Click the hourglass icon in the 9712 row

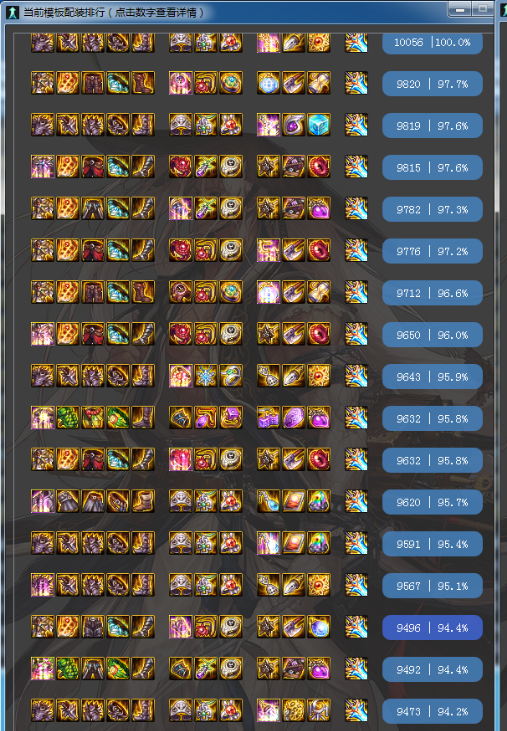pyautogui.click(x=319, y=292)
